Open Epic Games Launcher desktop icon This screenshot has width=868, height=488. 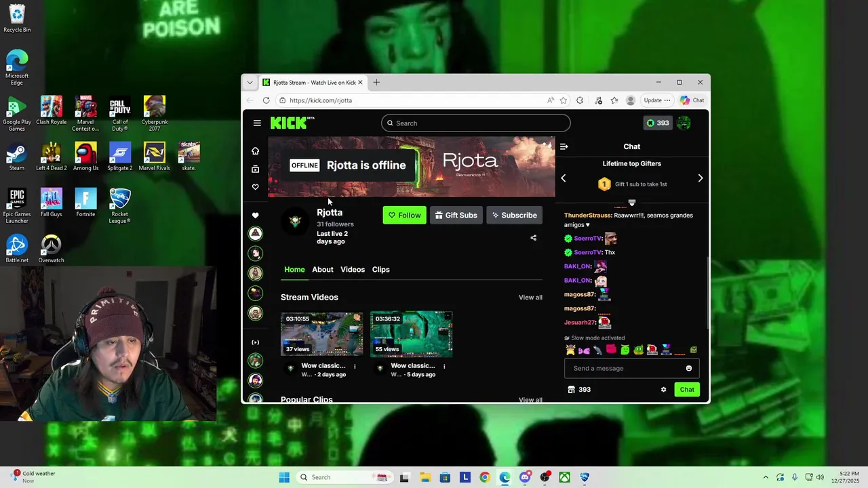(17, 206)
